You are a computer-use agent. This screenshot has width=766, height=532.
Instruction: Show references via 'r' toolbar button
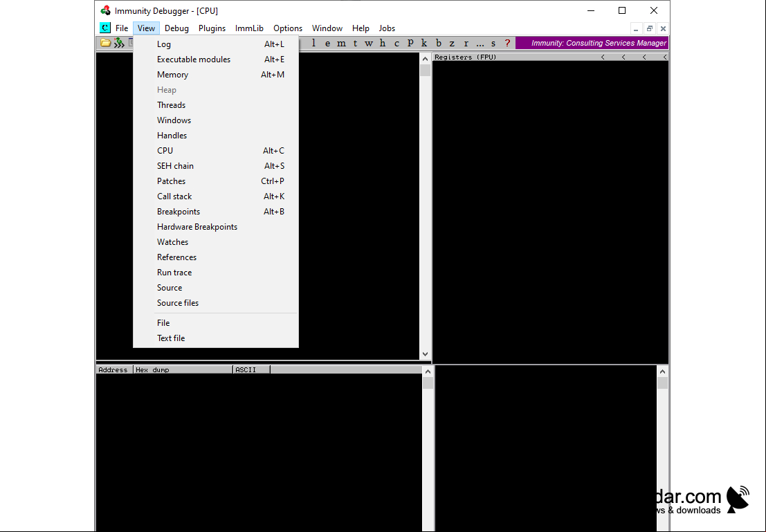coord(466,43)
